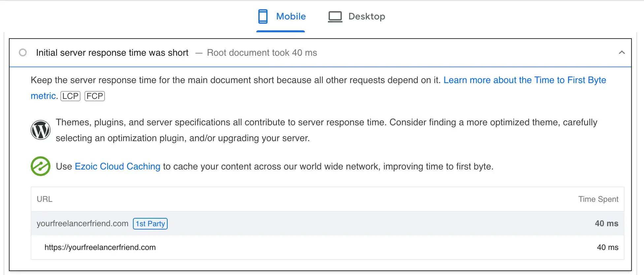
Task: Open the Ezoic Cloud Caching link
Action: point(117,167)
